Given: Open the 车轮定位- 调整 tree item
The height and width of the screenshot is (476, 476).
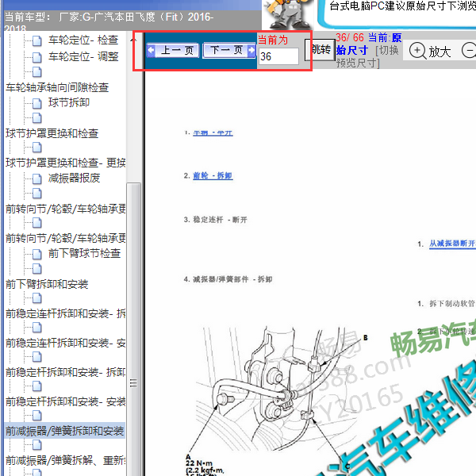Looking at the screenshot, I should coord(83,56).
